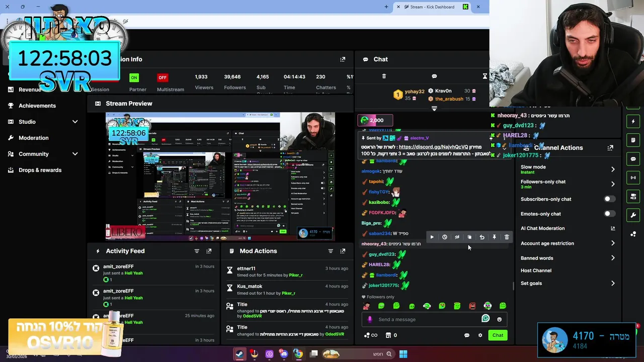The width and height of the screenshot is (644, 362).
Task: Open Steam from the taskbar
Action: [x=240, y=354]
